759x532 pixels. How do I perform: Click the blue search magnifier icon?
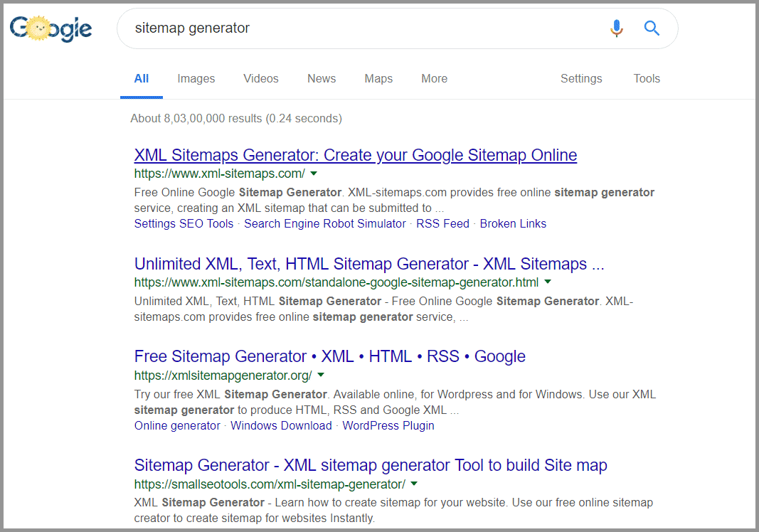652,28
